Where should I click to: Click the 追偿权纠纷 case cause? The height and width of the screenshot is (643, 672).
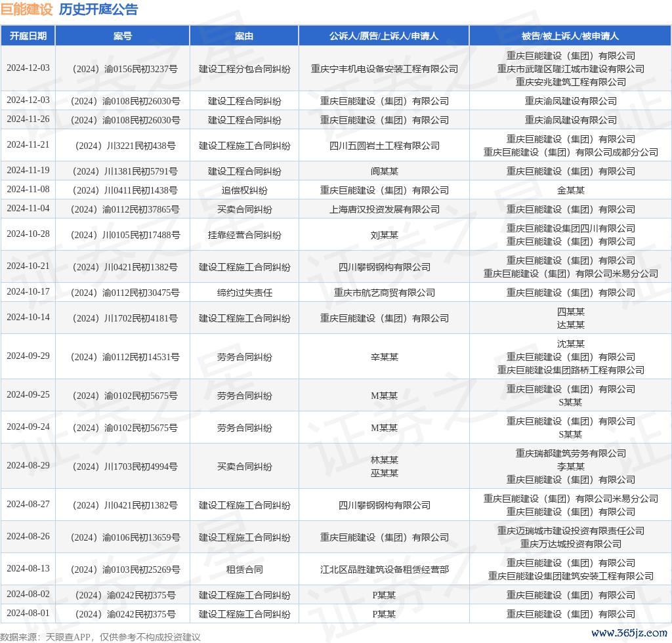point(244,190)
